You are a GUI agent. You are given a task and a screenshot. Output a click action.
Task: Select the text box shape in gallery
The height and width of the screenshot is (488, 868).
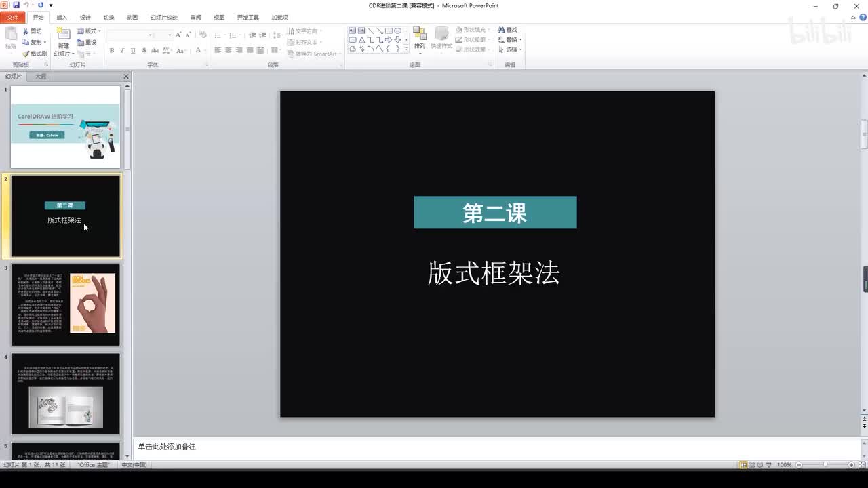(x=353, y=30)
